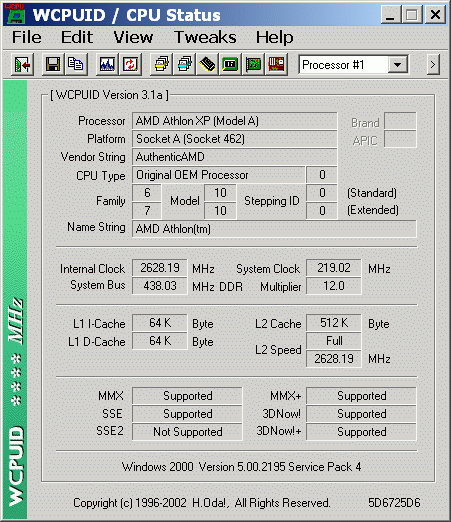Click the Copy to clipboard icon
This screenshot has width=451, height=522.
76,64
